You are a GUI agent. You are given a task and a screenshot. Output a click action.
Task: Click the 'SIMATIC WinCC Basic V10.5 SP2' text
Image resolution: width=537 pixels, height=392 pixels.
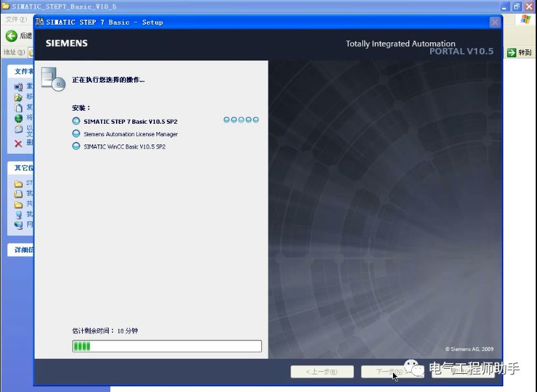tap(124, 147)
